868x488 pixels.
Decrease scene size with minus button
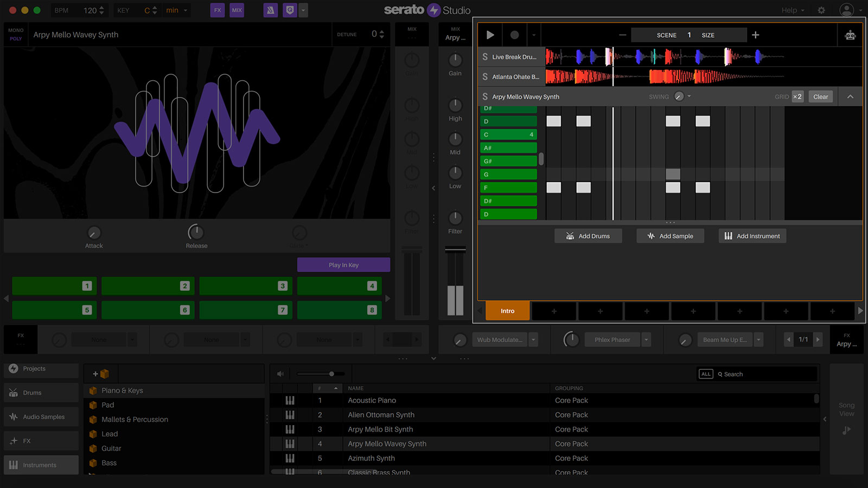coord(622,35)
